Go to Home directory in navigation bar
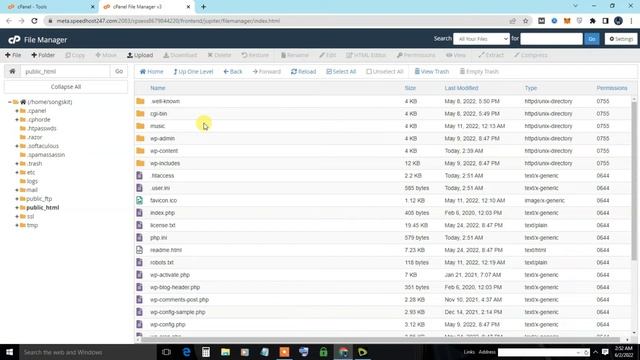 (x=151, y=71)
